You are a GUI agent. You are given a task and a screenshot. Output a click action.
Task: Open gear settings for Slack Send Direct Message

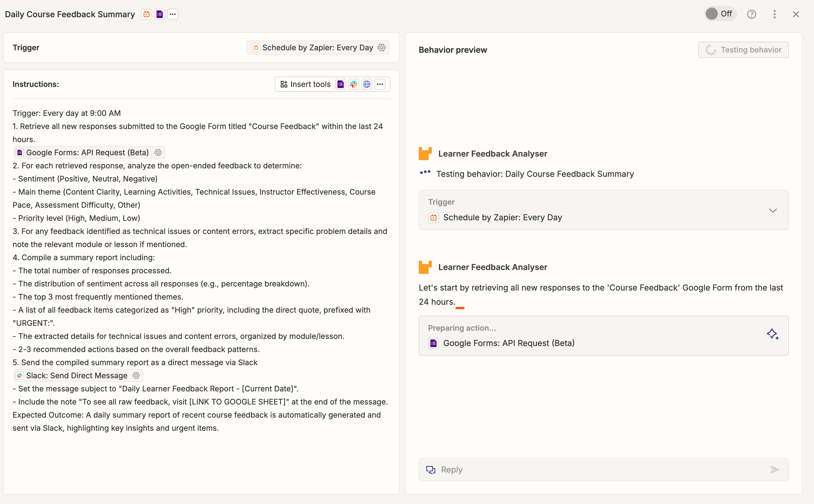tap(136, 376)
